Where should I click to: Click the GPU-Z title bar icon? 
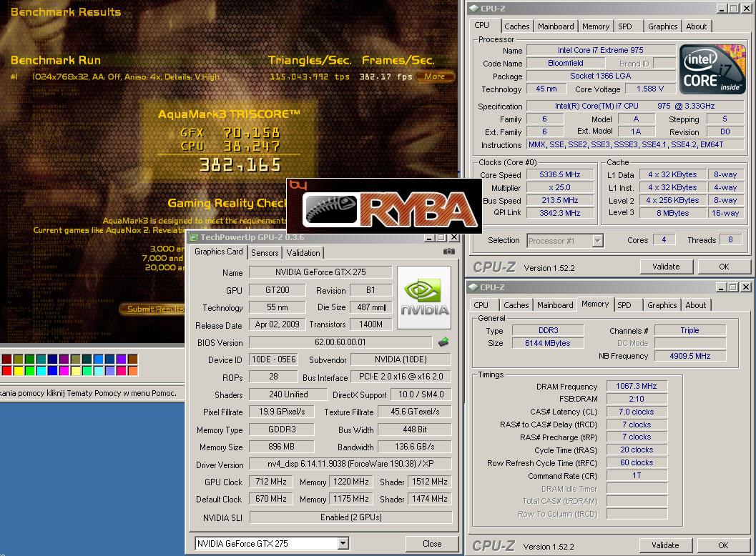194,237
